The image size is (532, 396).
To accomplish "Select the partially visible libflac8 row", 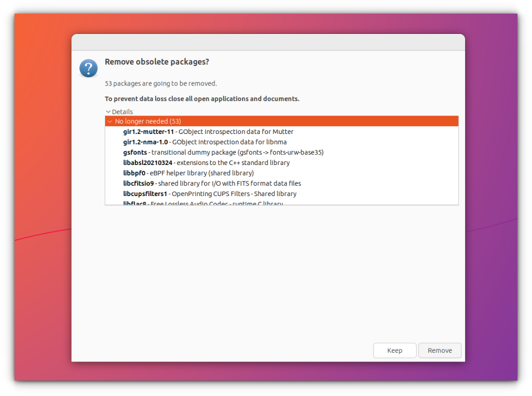I will point(282,203).
